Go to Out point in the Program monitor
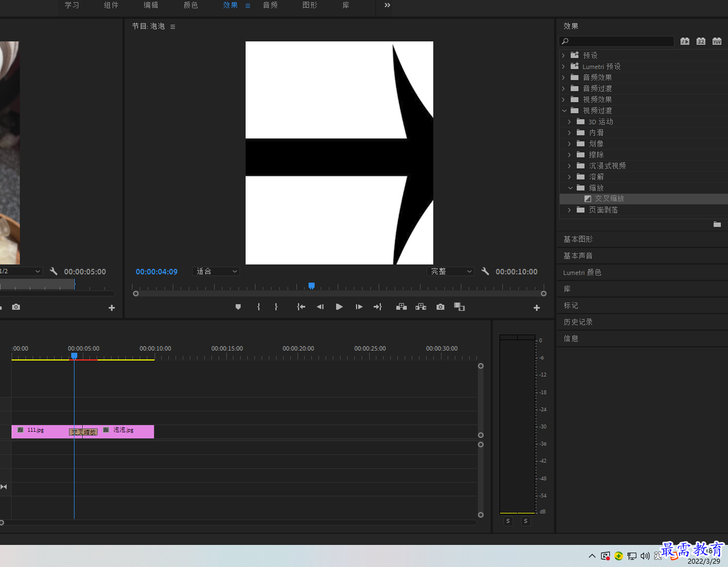Viewport: 728px width, 567px height. (x=378, y=307)
